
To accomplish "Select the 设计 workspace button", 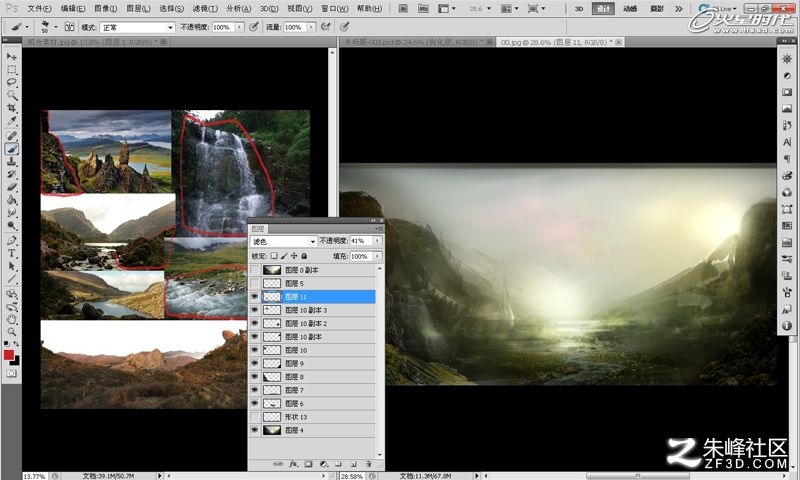I will click(x=603, y=9).
